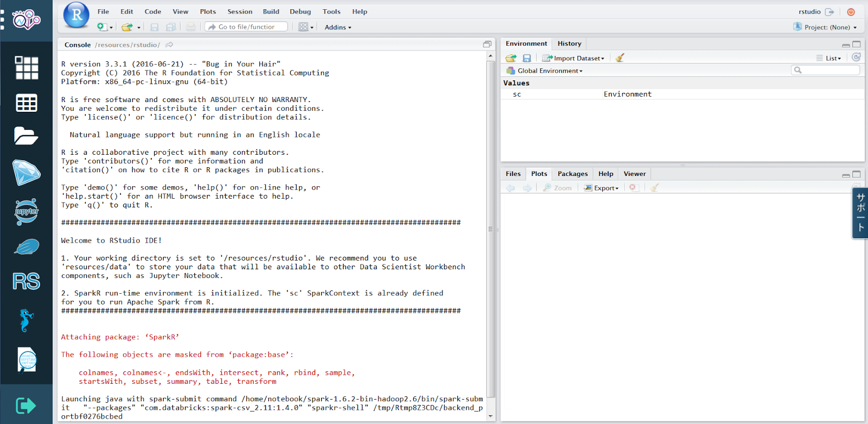Select the RS RStudio sidebar icon
Image resolution: width=868 pixels, height=424 pixels.
click(26, 281)
